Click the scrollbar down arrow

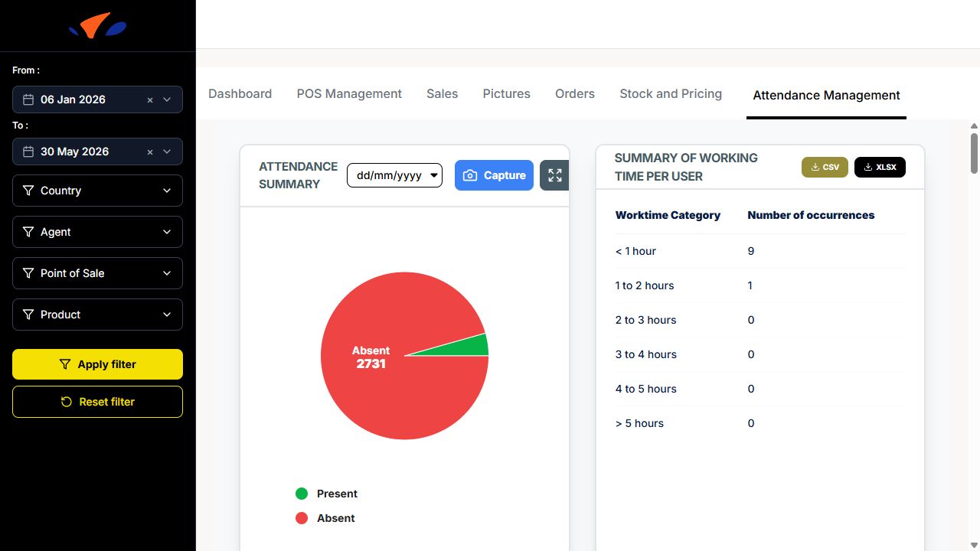coord(974,545)
